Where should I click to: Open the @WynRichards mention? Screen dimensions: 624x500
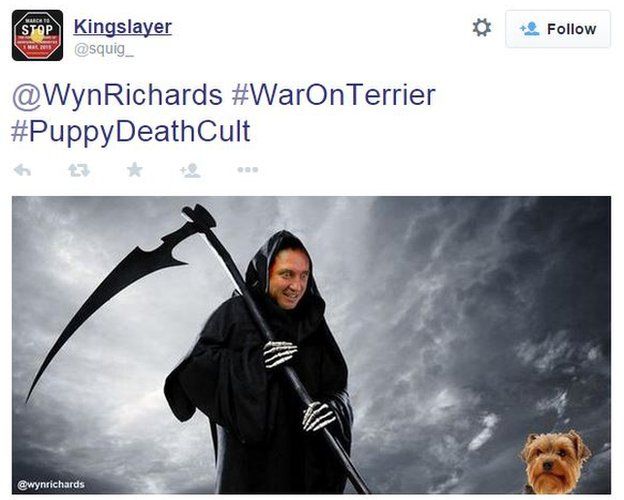pyautogui.click(x=117, y=95)
